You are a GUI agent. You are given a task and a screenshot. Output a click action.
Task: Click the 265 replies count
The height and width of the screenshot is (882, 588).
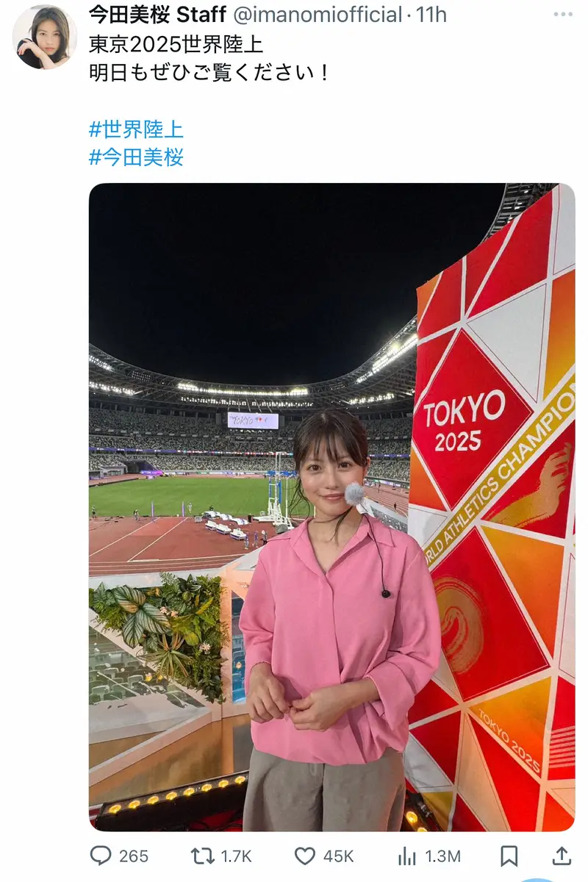coord(133,856)
